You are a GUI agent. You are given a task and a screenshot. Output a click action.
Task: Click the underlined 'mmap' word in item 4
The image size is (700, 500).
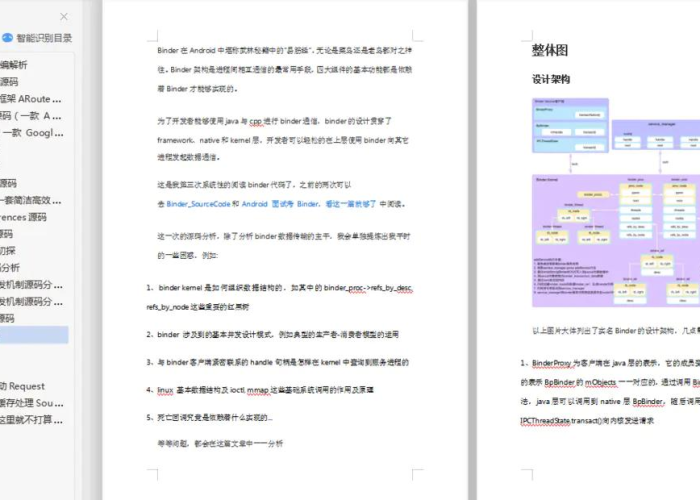[x=258, y=390]
